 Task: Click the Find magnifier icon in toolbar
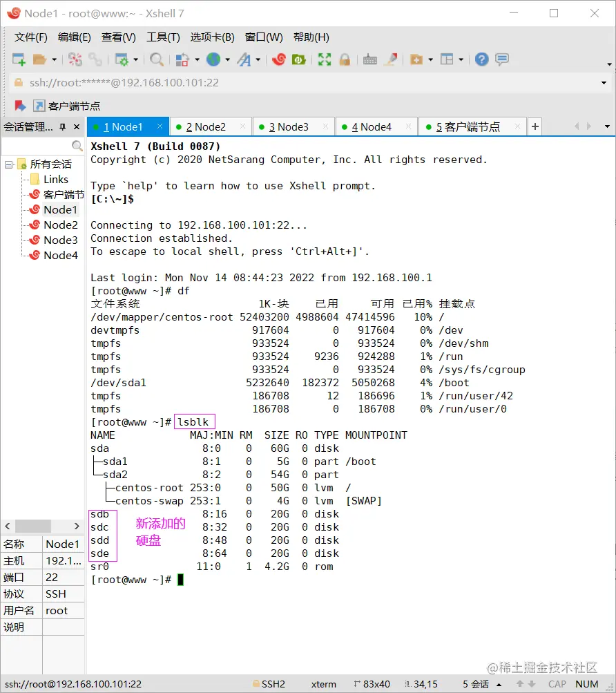[x=157, y=59]
